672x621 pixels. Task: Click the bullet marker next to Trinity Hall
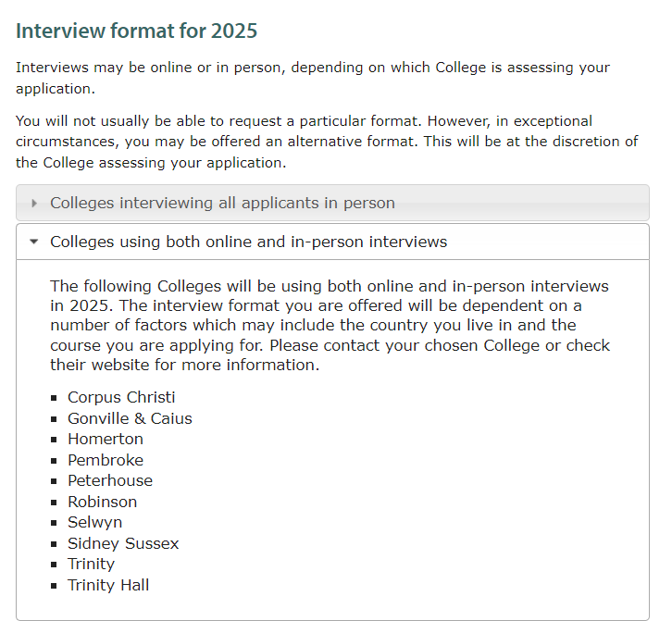(55, 586)
